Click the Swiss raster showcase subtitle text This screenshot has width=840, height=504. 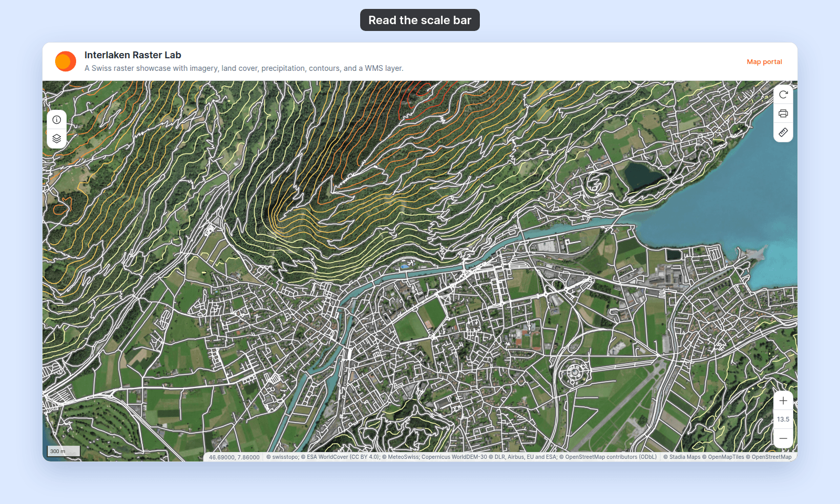click(244, 68)
